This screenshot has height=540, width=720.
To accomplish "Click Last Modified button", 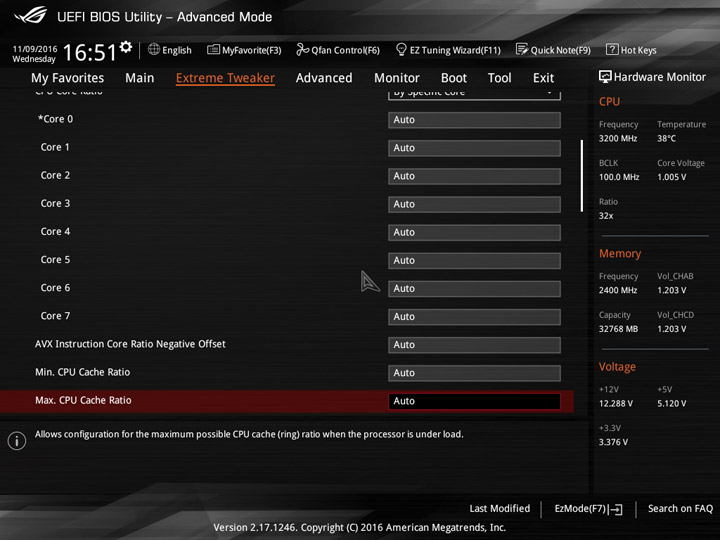I will pyautogui.click(x=500, y=508).
